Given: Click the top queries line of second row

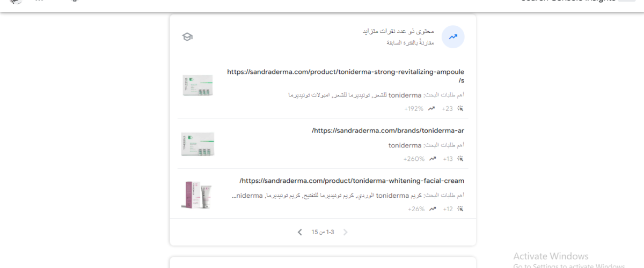Looking at the screenshot, I should (427, 145).
